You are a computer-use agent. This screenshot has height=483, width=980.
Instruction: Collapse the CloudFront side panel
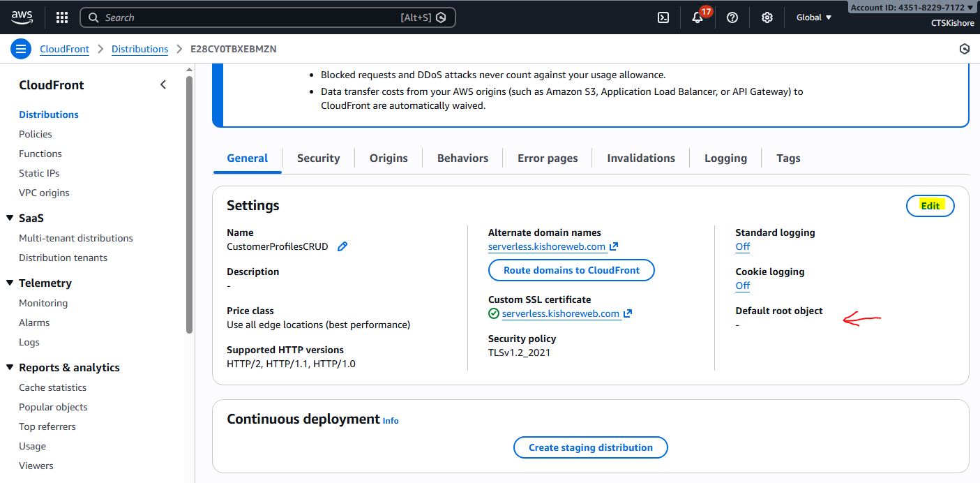[163, 84]
